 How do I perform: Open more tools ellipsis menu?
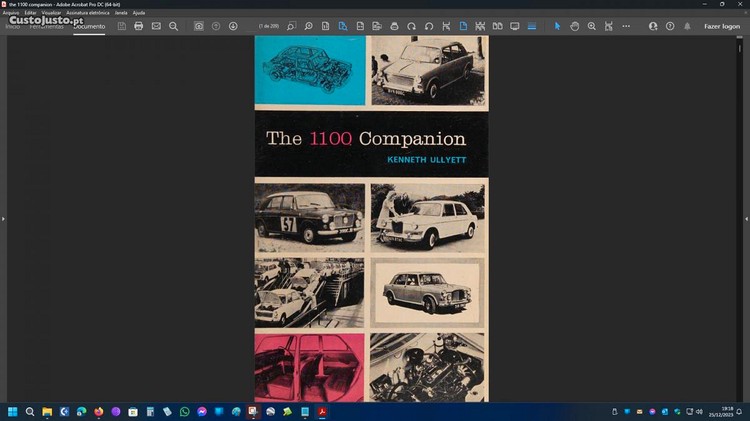pyautogui.click(x=626, y=26)
